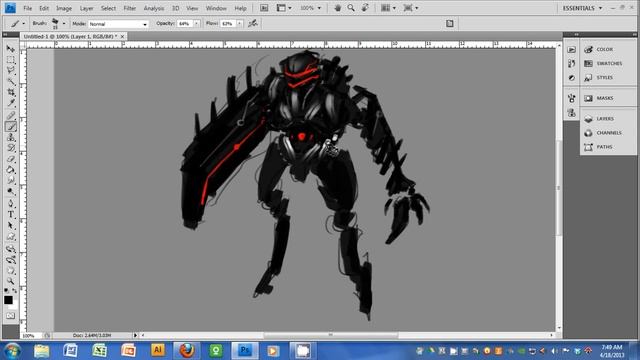Open the File menu
640x360 pixels.
[x=27, y=8]
